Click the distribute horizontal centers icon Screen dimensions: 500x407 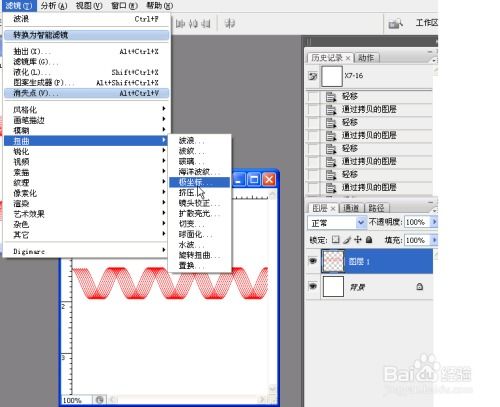(x=193, y=24)
